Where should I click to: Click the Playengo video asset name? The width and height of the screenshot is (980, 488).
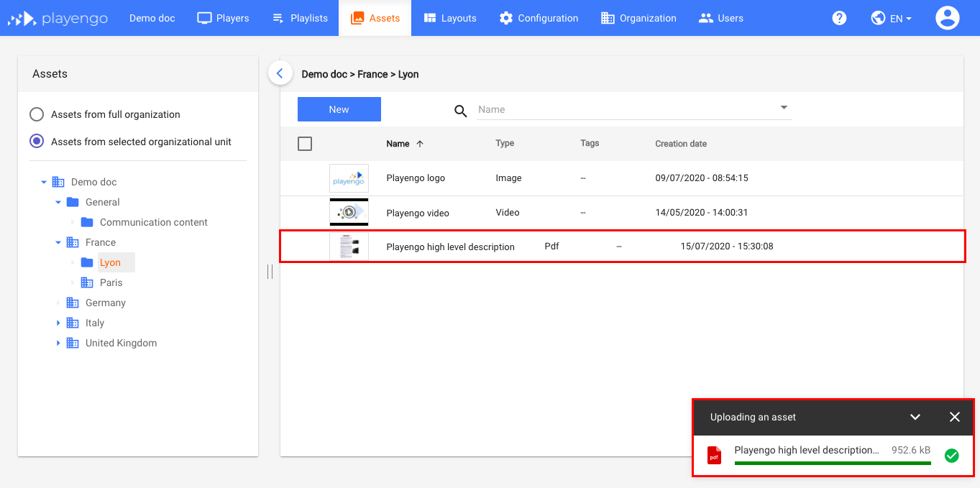coord(418,213)
